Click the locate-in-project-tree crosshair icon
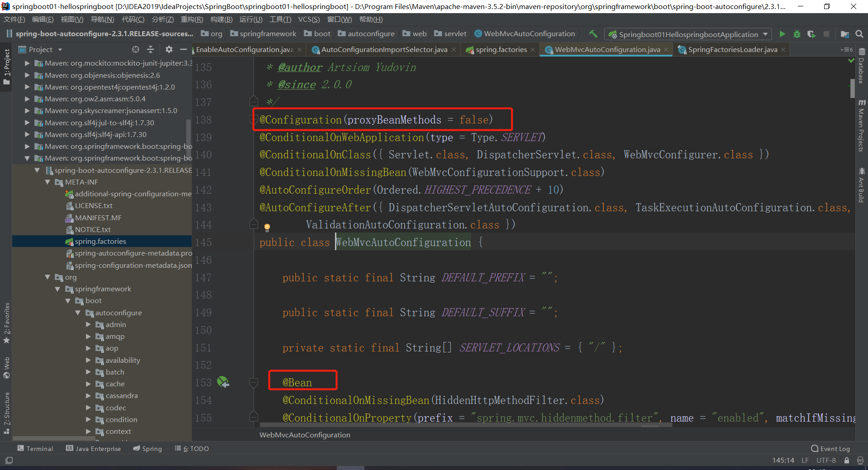The image size is (868, 470). (135, 49)
